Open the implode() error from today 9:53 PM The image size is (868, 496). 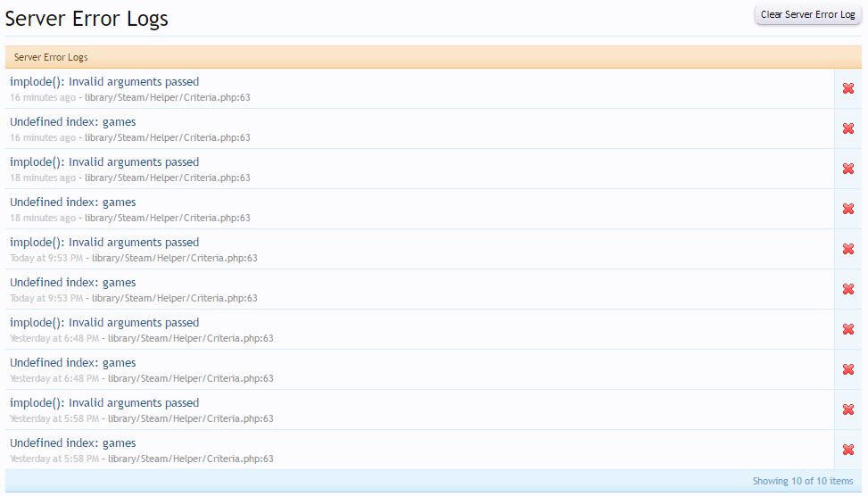tap(104, 243)
